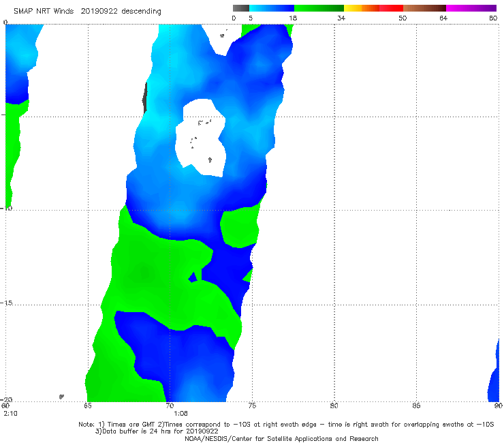Click the 'SMAP NRT Winds 20190922 descending' title

pyautogui.click(x=87, y=12)
